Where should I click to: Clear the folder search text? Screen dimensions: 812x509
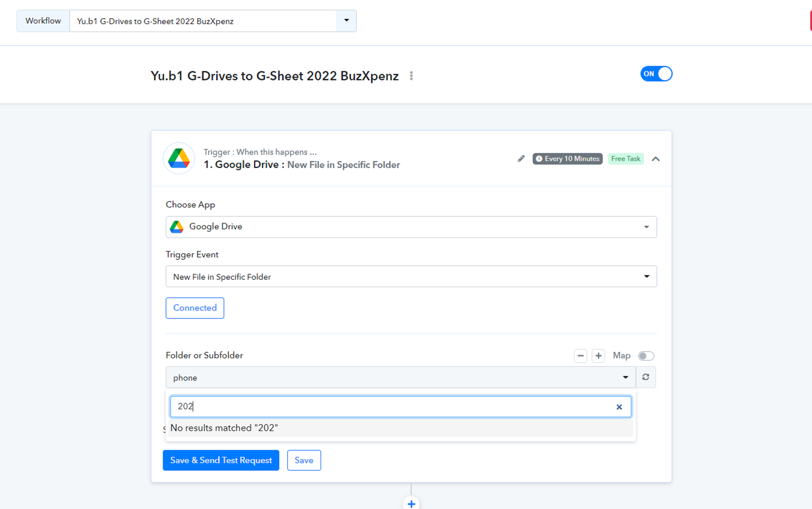point(619,407)
